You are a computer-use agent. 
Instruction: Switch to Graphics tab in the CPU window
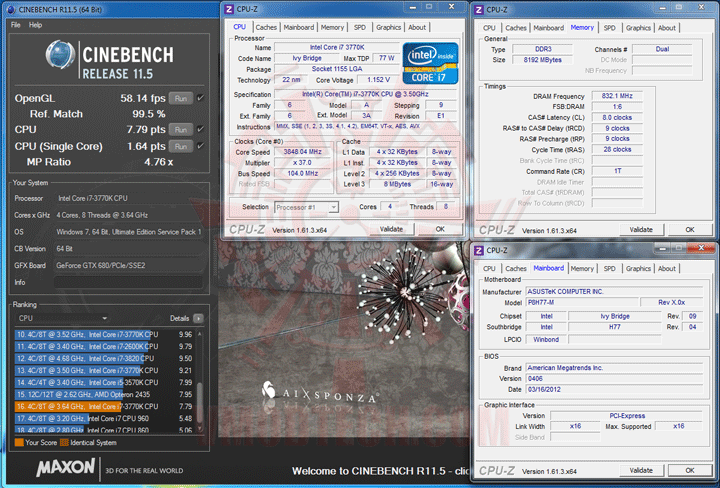pyautogui.click(x=388, y=27)
